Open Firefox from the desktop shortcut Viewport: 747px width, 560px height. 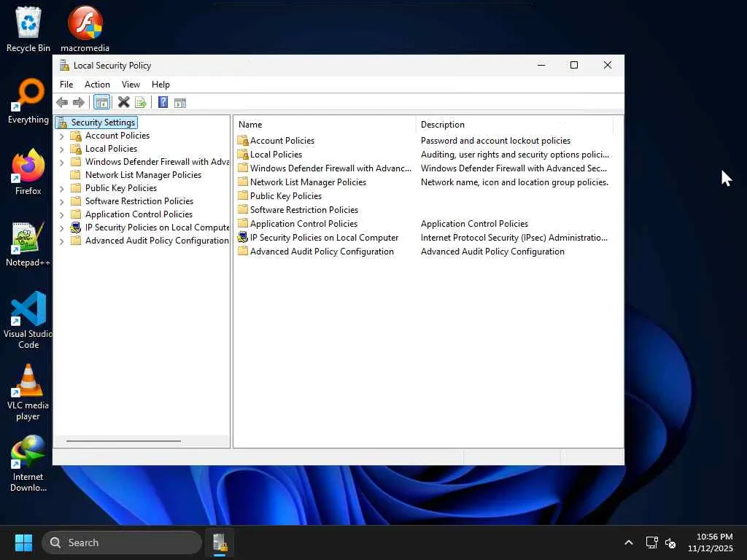pyautogui.click(x=28, y=168)
